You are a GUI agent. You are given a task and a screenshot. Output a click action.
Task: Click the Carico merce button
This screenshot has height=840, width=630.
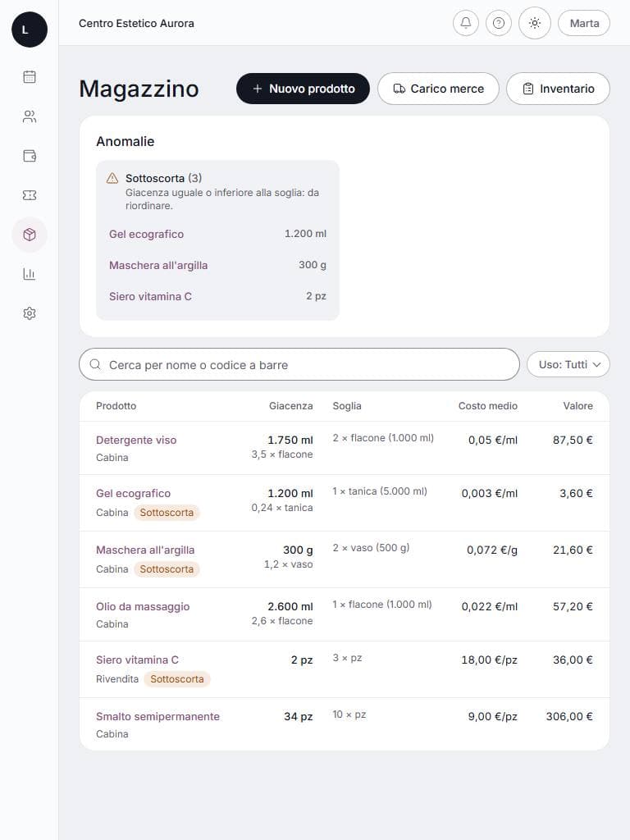point(438,89)
